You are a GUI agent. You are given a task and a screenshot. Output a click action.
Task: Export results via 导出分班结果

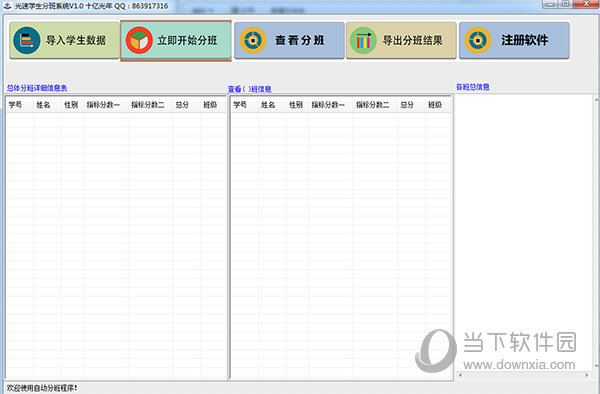point(401,40)
